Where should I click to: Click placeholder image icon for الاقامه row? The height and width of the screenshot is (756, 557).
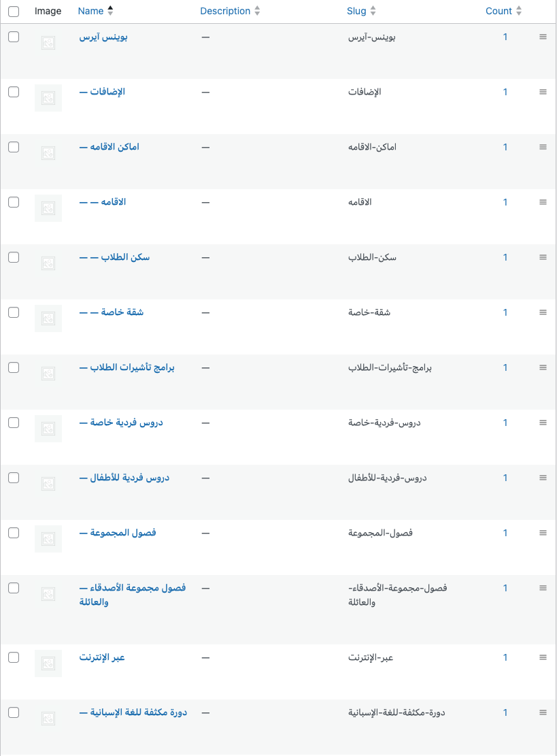tap(48, 208)
